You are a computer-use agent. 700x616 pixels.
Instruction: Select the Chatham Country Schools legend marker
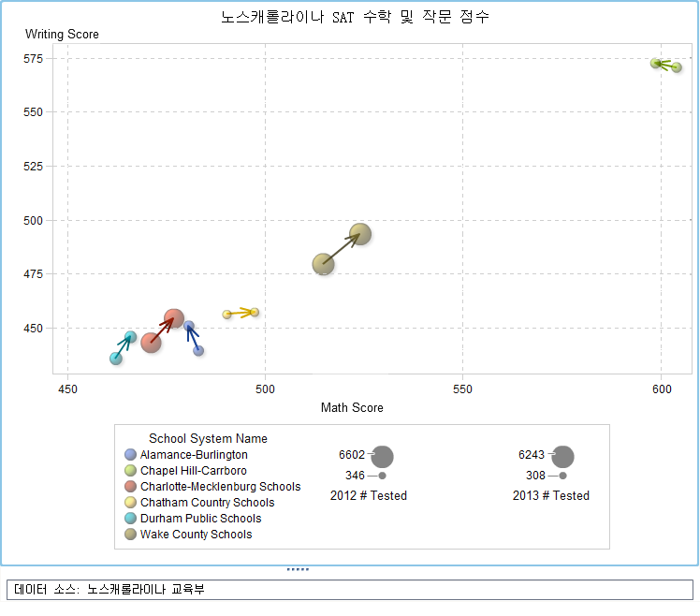[x=131, y=503]
